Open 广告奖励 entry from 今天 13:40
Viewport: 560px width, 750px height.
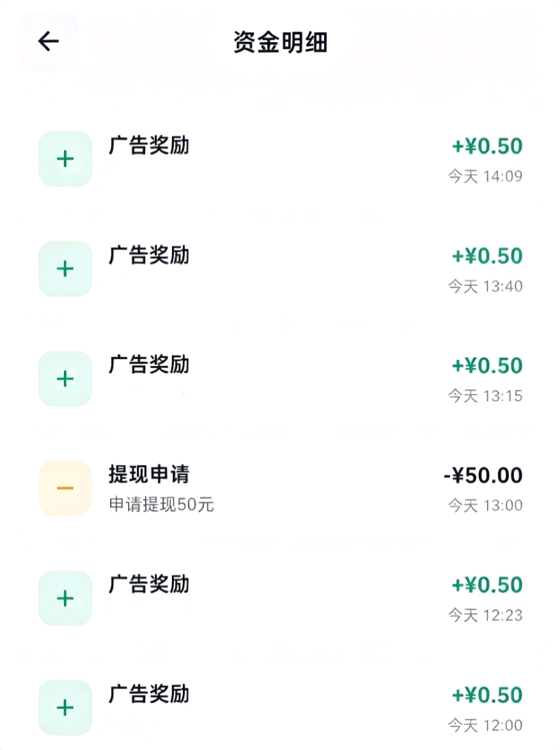(x=149, y=256)
